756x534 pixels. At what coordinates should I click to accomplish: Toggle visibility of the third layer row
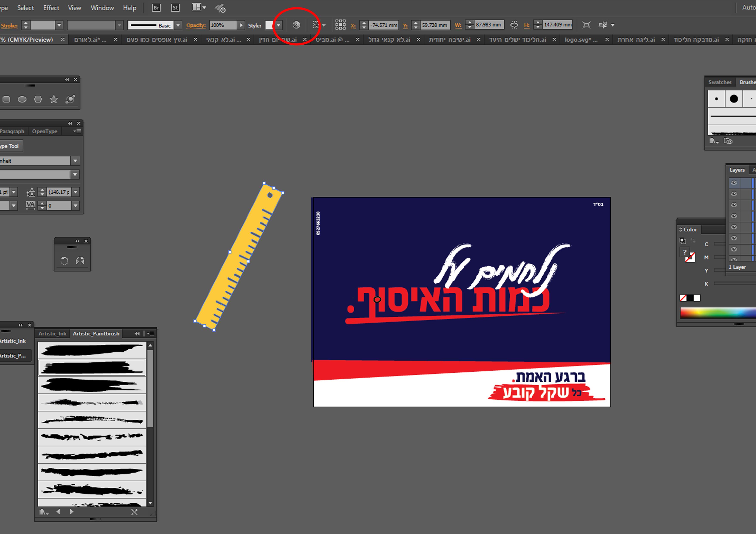tap(734, 205)
